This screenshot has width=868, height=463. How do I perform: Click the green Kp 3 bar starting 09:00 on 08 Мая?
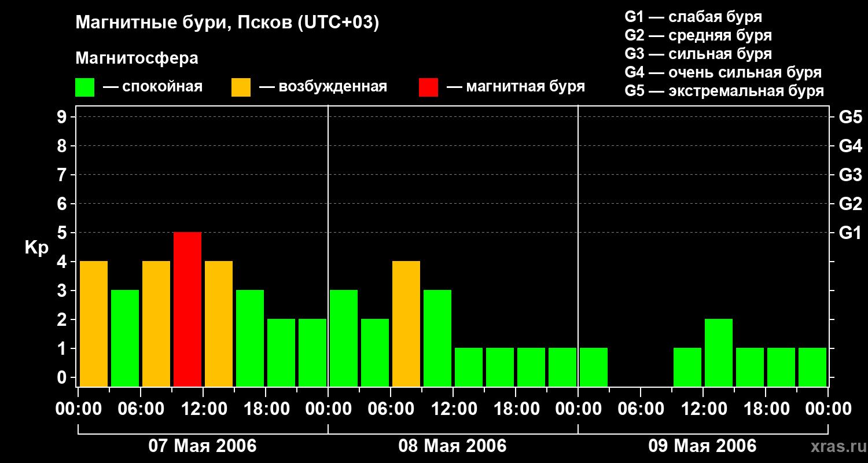437,339
